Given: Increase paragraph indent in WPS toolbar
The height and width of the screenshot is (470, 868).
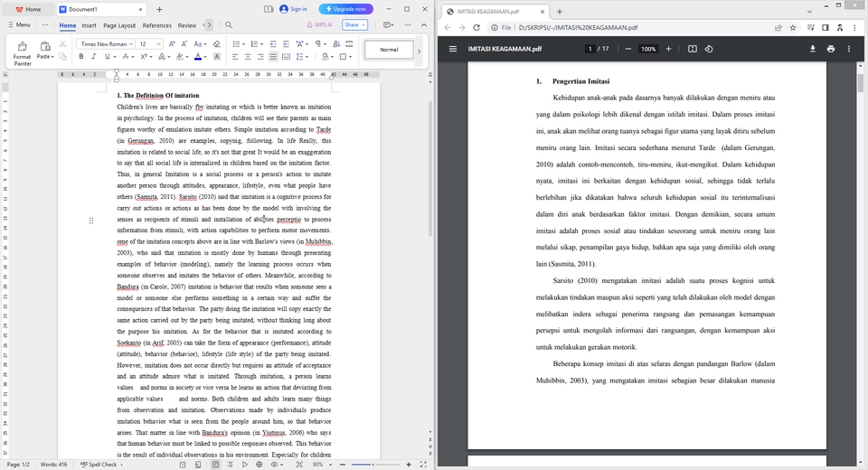Looking at the screenshot, I should (286, 43).
